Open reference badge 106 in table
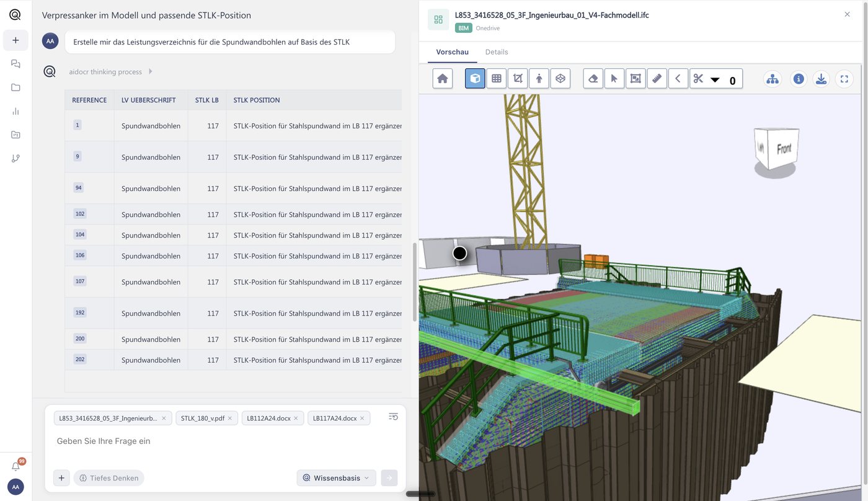Viewport: 868px width, 501px height. [80, 255]
